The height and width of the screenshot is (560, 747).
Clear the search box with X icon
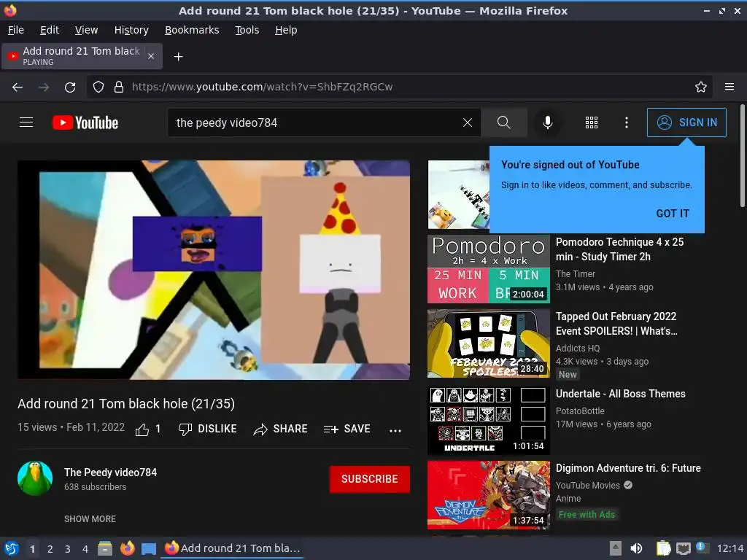click(468, 122)
